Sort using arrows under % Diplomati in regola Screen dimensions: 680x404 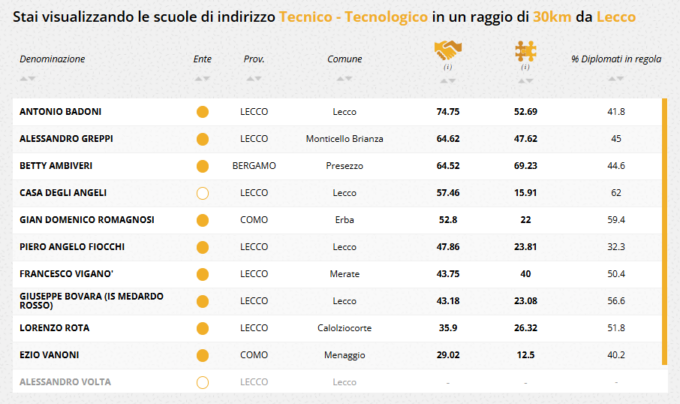(x=616, y=78)
